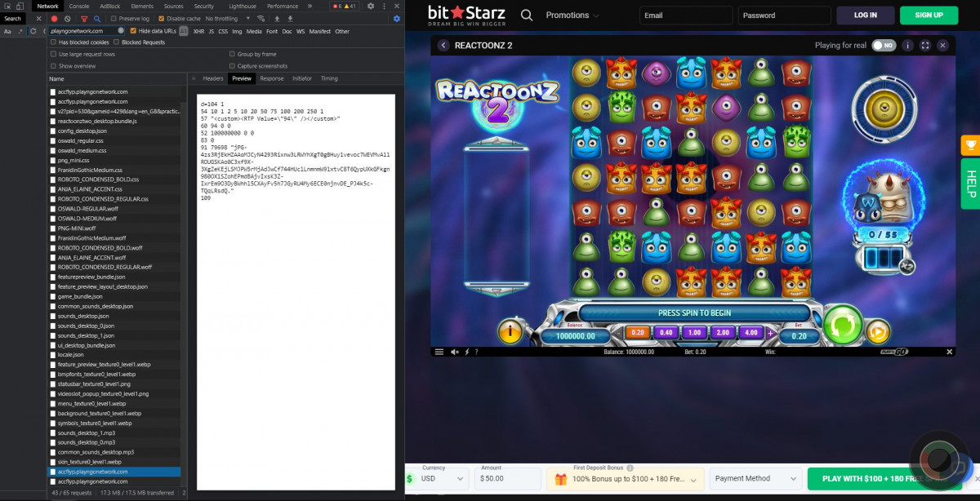This screenshot has width=980, height=501.
Task: Check Has blocked cookies
Action: click(54, 42)
